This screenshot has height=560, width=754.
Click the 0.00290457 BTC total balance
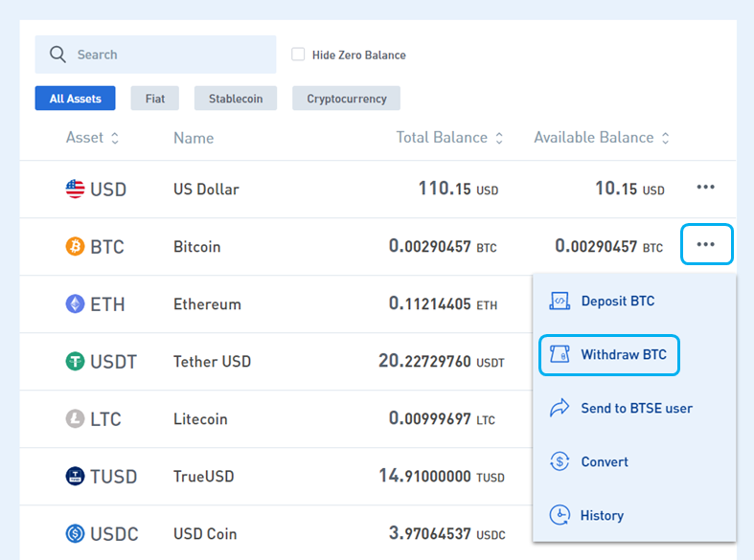click(x=443, y=246)
